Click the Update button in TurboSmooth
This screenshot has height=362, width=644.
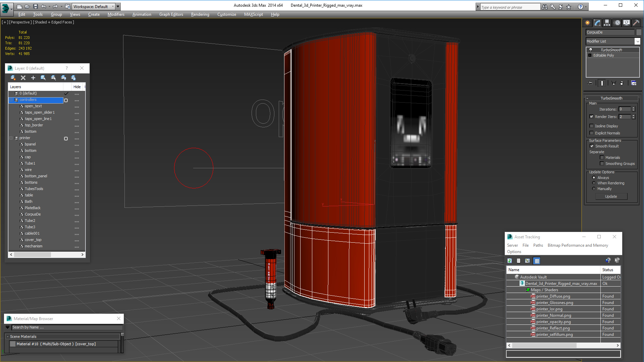(611, 196)
